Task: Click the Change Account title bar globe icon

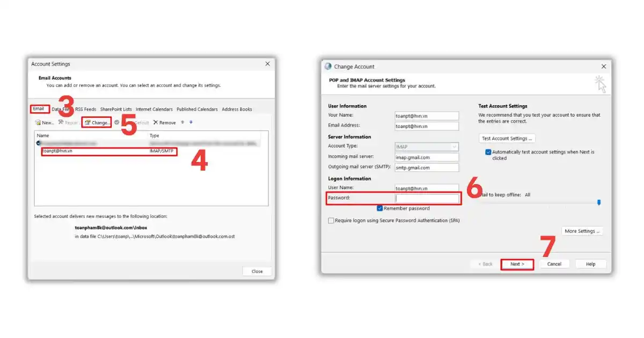Action: [x=328, y=67]
